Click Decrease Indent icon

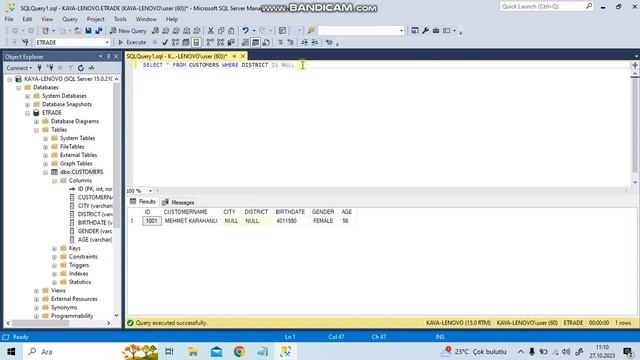(x=304, y=42)
